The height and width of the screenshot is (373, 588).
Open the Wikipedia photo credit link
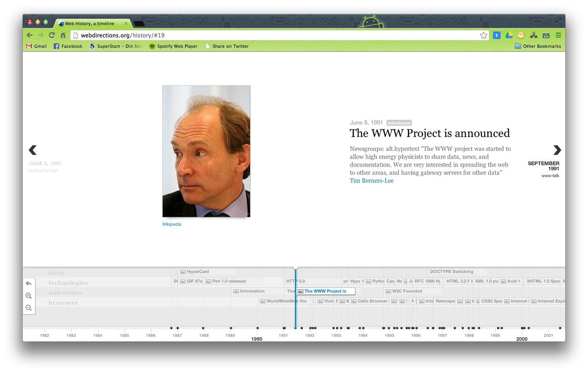click(x=171, y=224)
